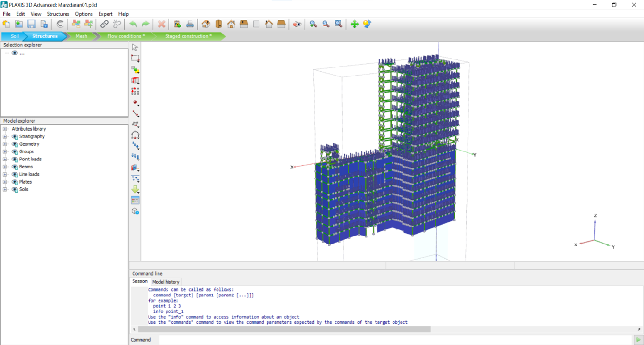The width and height of the screenshot is (644, 345).
Task: Click the Undo arrow icon
Action: (133, 24)
